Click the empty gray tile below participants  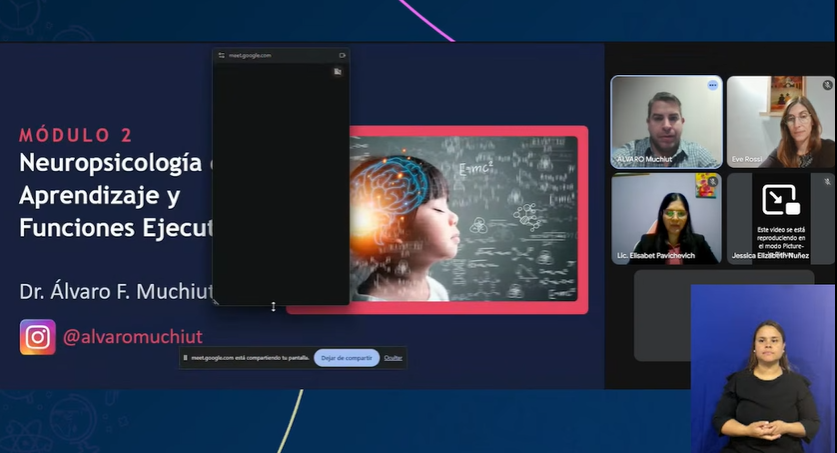click(662, 315)
